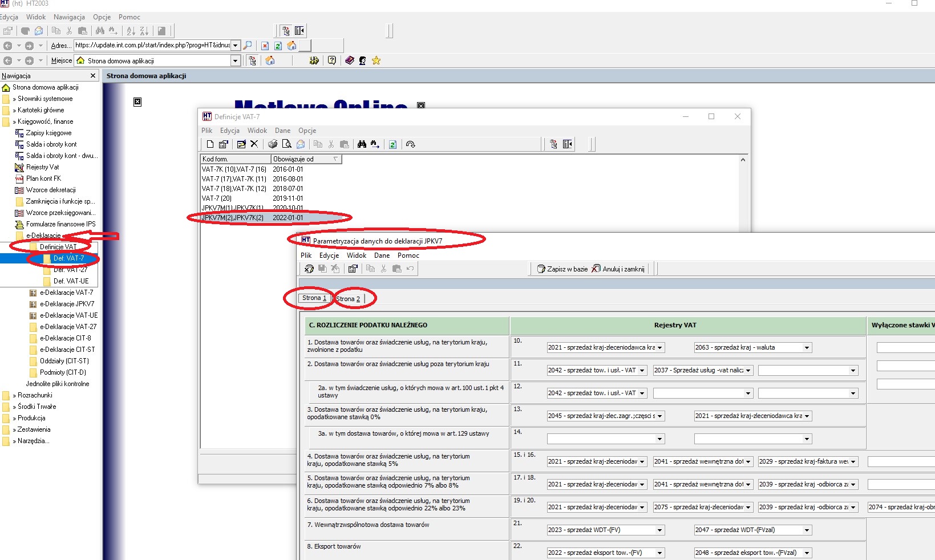Open print preview in Definicje VAT-7 toolbar

click(286, 144)
